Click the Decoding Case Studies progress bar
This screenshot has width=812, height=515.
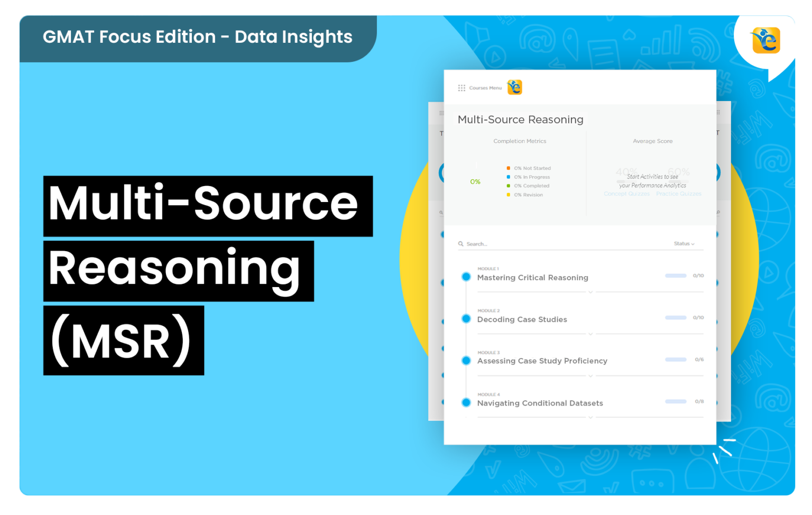point(676,318)
